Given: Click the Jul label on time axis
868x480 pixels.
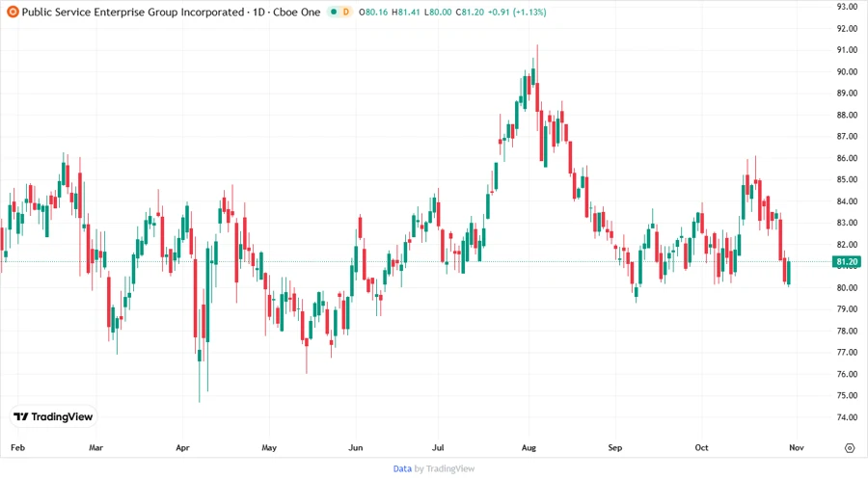Looking at the screenshot, I should pyautogui.click(x=438, y=447).
